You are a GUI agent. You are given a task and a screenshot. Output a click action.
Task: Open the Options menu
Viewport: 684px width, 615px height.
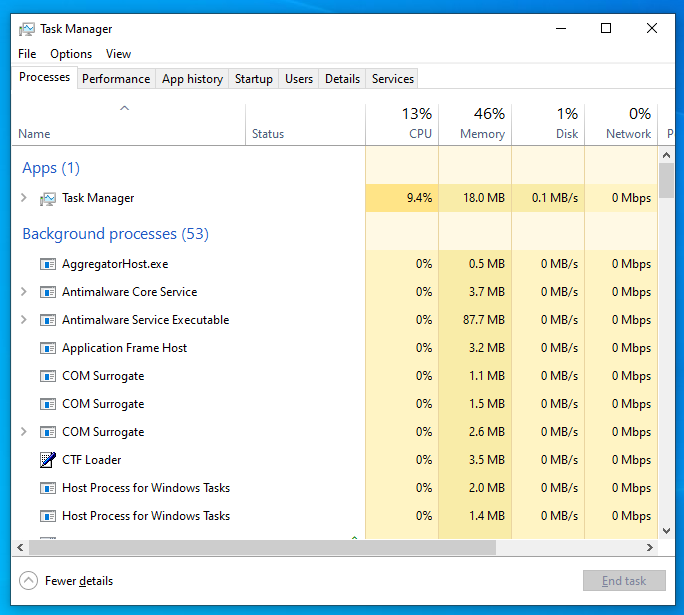coord(71,54)
